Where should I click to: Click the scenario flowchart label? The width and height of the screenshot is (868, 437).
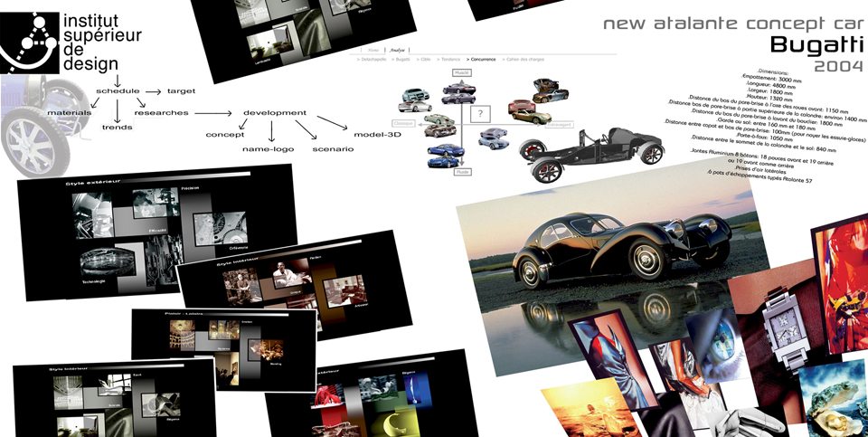[333, 149]
